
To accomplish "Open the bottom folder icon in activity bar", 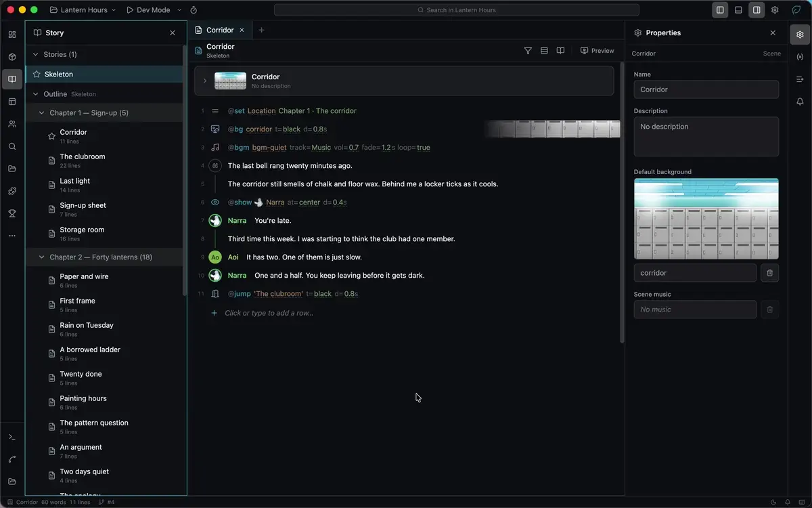I will tap(12, 482).
